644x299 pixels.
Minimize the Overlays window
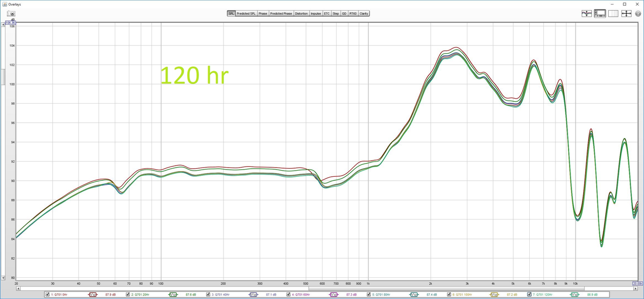pos(613,4)
